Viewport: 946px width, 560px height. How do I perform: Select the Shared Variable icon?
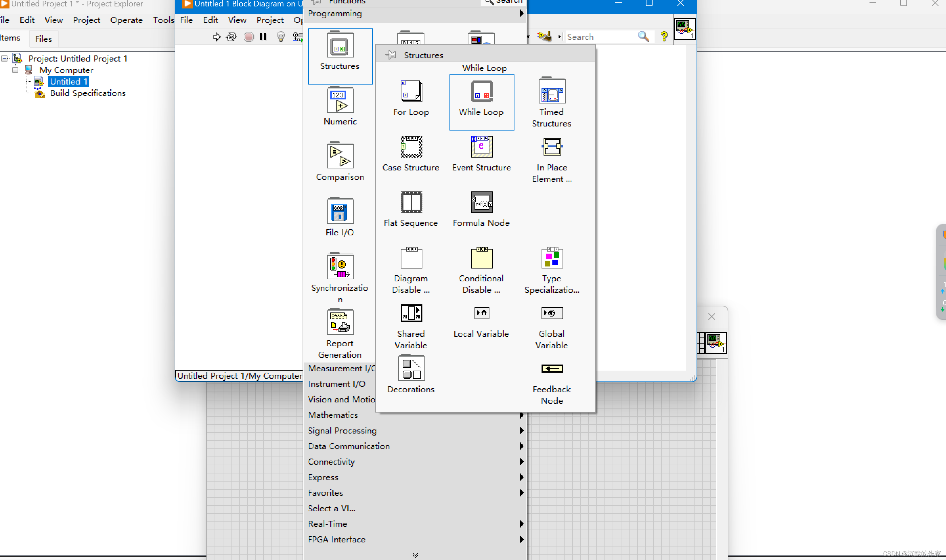pos(411,313)
